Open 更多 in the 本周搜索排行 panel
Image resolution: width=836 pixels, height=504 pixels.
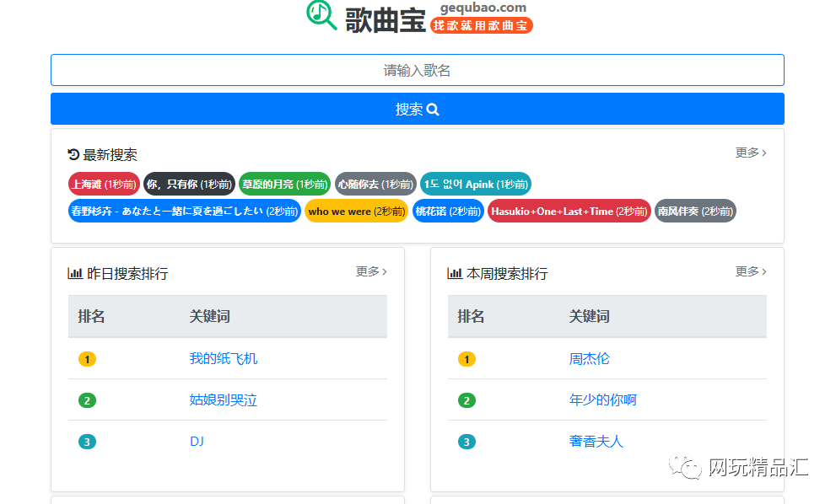[x=751, y=271]
